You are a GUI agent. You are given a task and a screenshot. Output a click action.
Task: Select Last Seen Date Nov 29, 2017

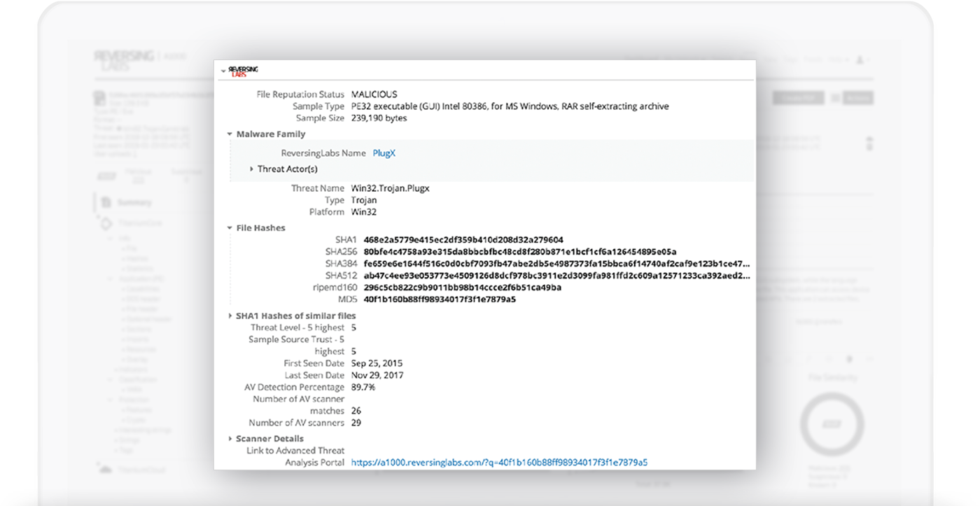(377, 375)
